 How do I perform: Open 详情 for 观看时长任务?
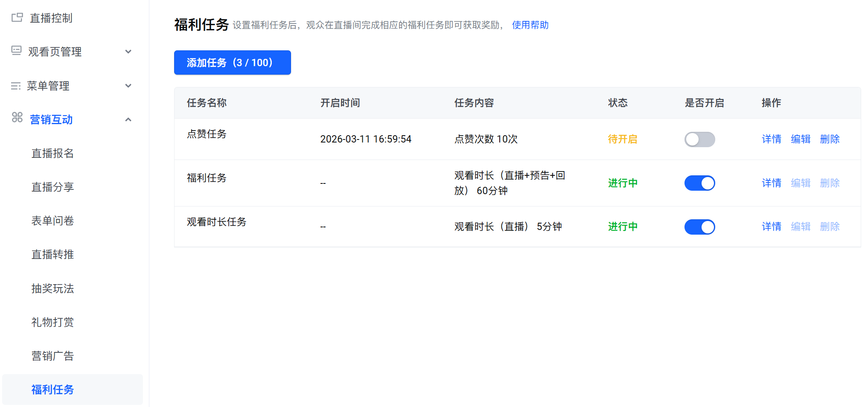click(x=771, y=227)
